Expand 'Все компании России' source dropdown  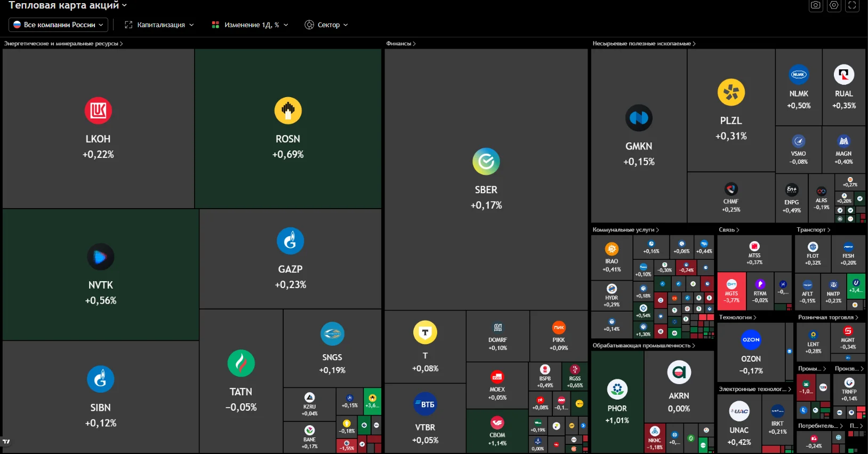click(x=59, y=25)
